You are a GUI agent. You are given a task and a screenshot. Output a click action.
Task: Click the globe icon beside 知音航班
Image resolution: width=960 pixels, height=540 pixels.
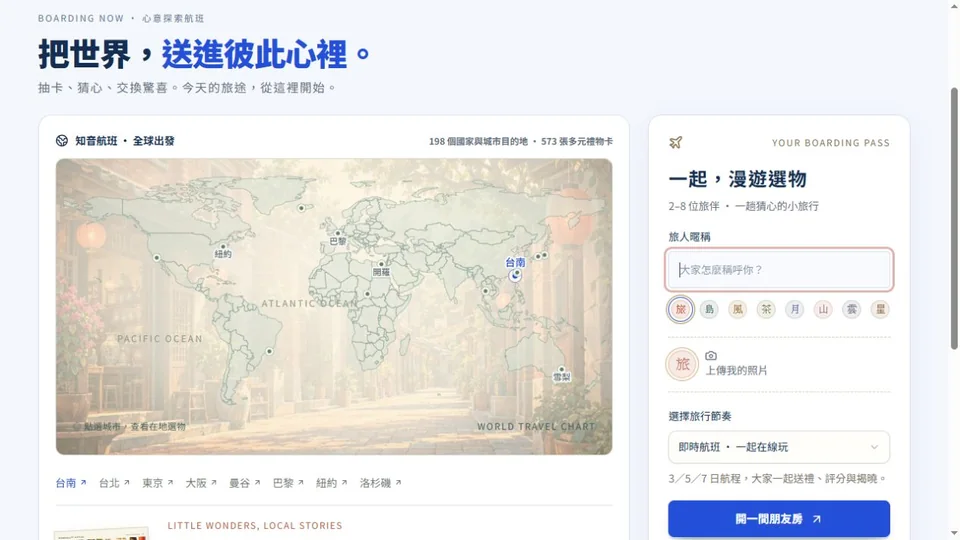click(62, 141)
